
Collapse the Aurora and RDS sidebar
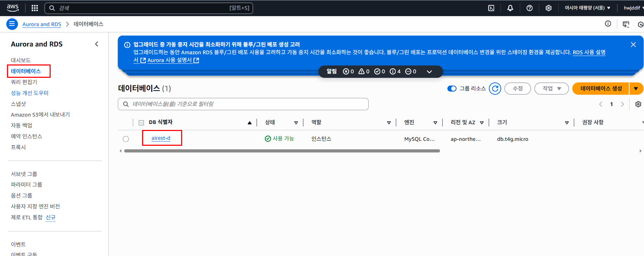pos(97,44)
